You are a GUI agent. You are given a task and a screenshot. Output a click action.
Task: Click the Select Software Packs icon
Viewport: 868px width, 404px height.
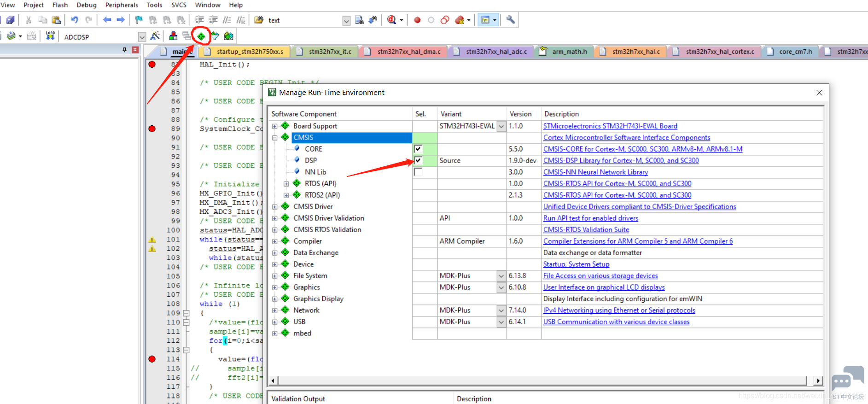coord(215,36)
